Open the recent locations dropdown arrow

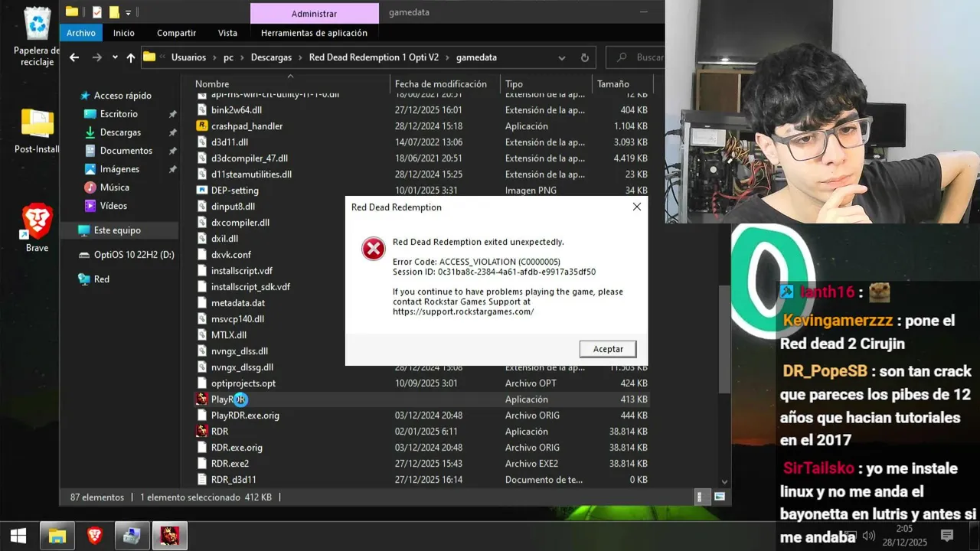pyautogui.click(x=115, y=57)
